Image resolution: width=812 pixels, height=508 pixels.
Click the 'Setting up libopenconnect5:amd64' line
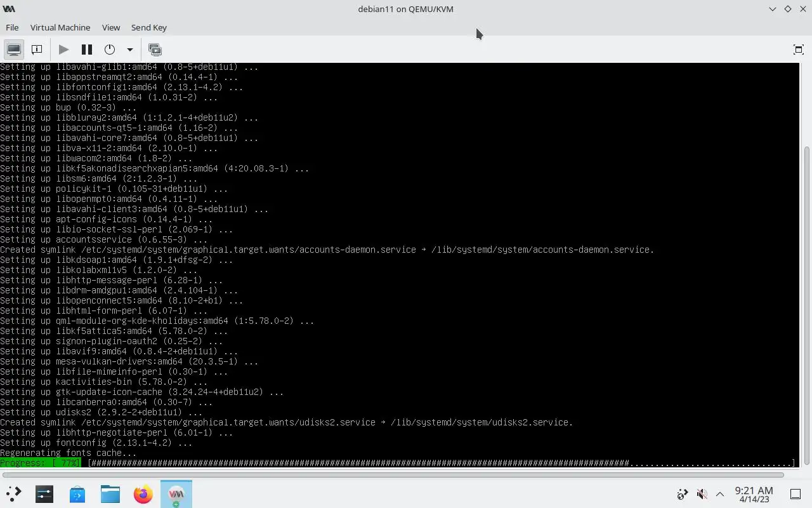[122, 300]
